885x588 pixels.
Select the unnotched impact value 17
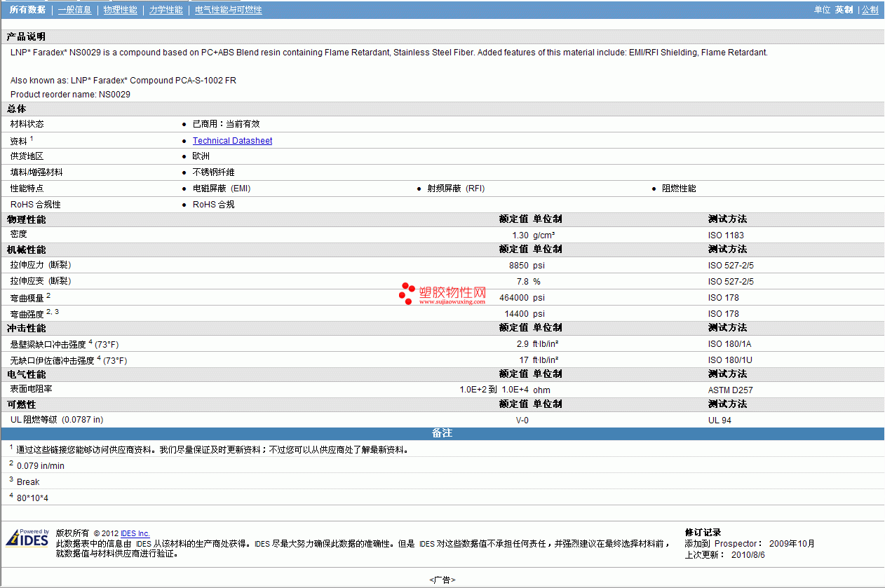[525, 360]
